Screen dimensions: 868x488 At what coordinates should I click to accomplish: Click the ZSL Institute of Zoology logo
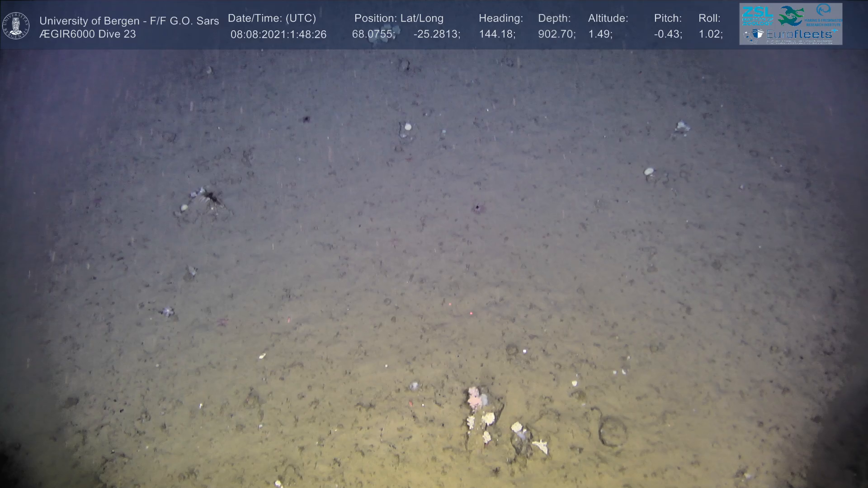click(757, 15)
